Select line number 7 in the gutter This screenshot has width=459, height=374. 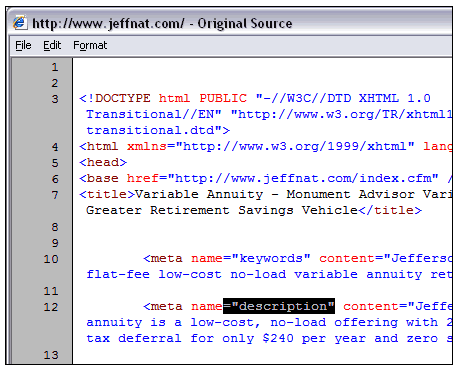click(55, 195)
